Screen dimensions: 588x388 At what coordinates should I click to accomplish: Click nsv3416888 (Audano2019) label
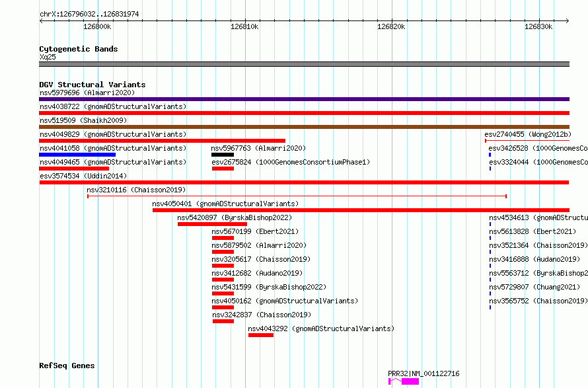click(x=534, y=259)
